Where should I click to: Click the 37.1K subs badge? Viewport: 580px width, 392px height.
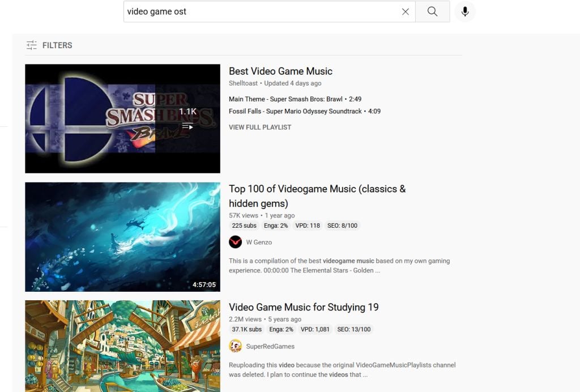(246, 330)
